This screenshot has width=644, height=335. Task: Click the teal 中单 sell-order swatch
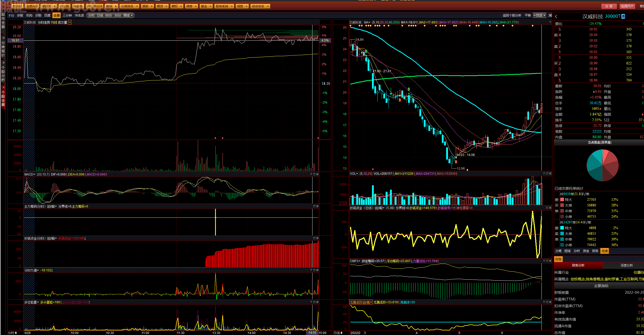[x=562, y=239]
